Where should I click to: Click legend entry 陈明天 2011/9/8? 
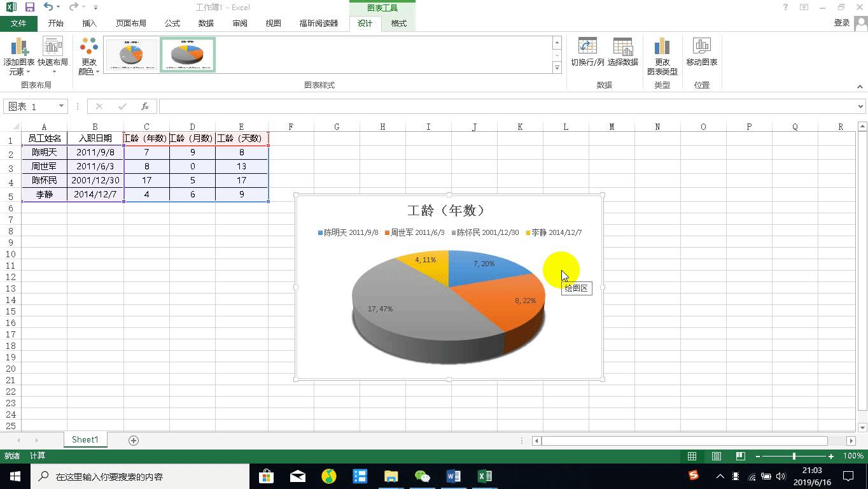point(348,232)
